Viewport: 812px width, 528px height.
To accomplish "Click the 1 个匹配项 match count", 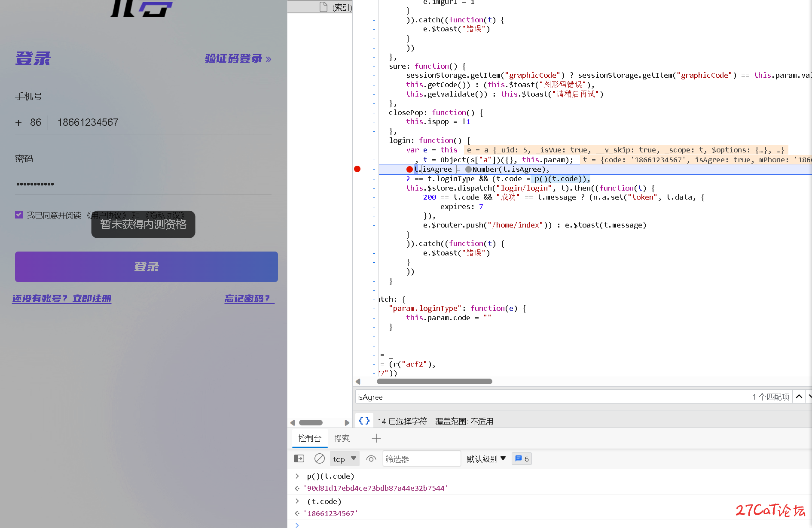I will (x=771, y=397).
